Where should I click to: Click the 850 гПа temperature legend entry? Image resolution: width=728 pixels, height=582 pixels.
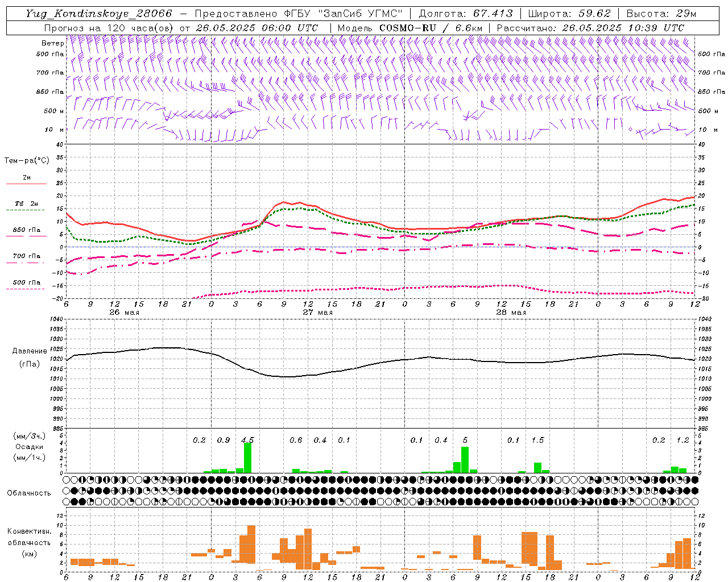[x=27, y=230]
